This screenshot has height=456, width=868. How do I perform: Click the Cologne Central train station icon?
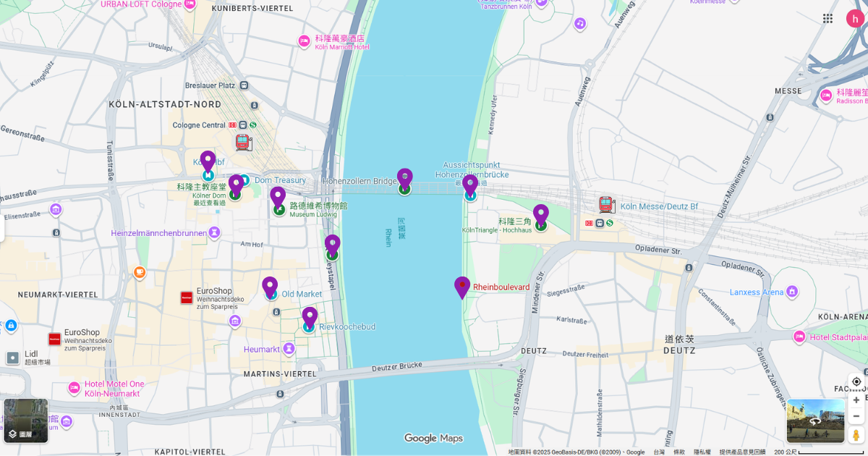tap(243, 142)
